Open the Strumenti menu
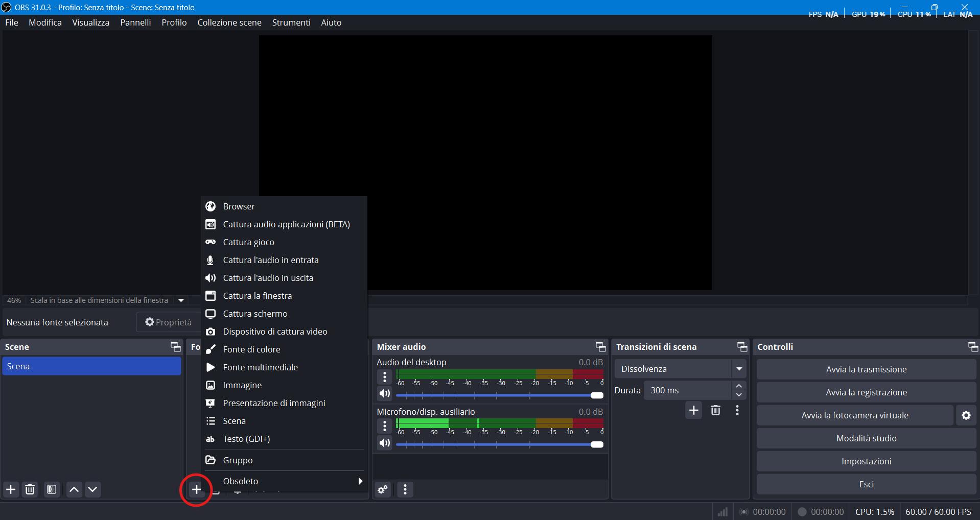The height and width of the screenshot is (520, 980). pos(291,22)
